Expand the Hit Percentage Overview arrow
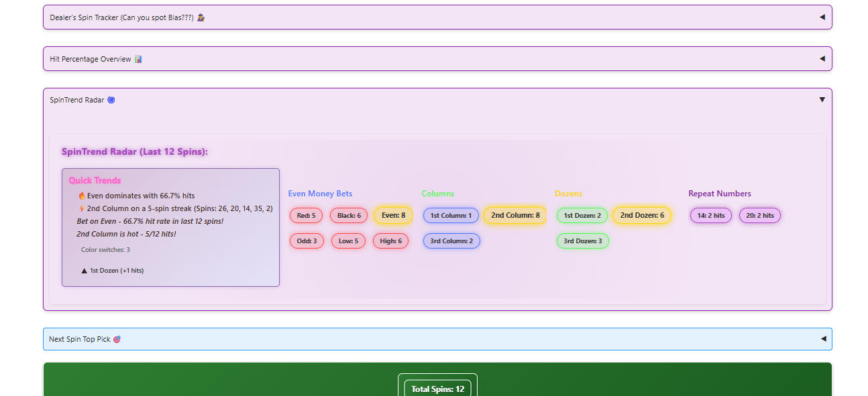The width and height of the screenshot is (868, 396). point(822,59)
